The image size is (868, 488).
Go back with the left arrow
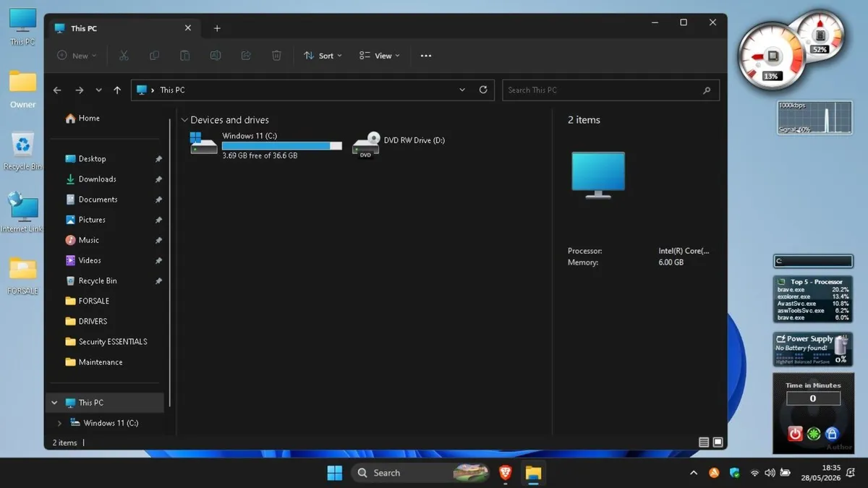[57, 90]
